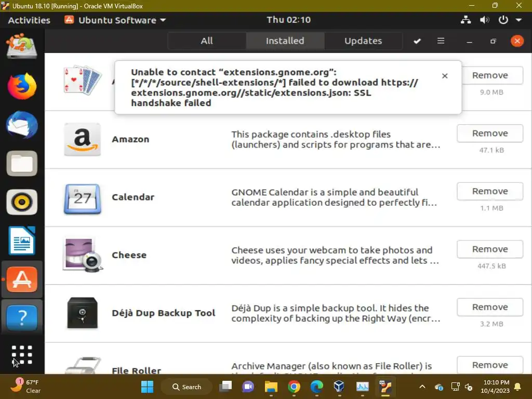Open LibreOffice Writer from the dock
Image resolution: width=532 pixels, height=399 pixels.
tap(22, 241)
